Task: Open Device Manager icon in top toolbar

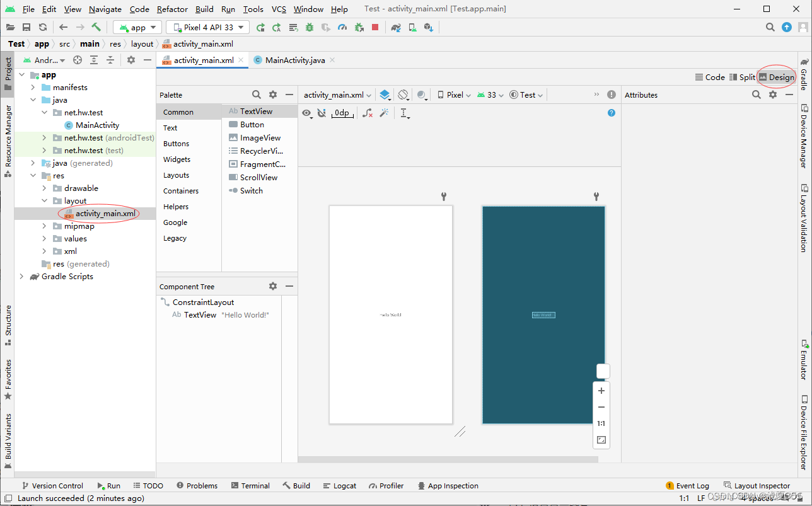Action: coord(412,27)
